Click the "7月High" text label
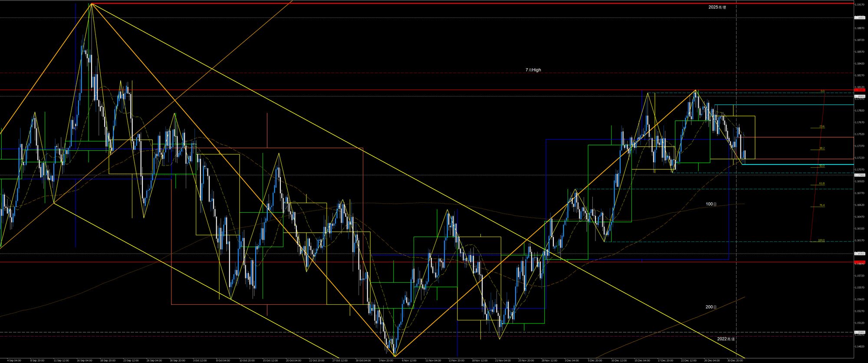 click(533, 70)
